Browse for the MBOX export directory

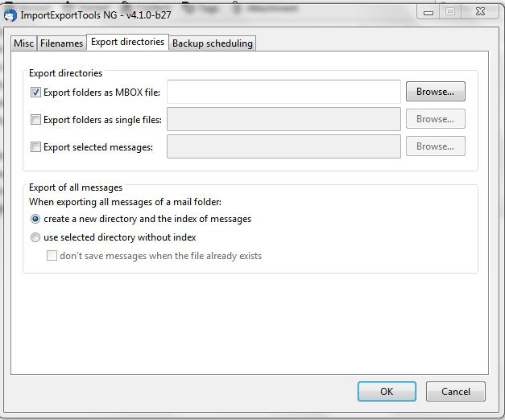point(436,92)
